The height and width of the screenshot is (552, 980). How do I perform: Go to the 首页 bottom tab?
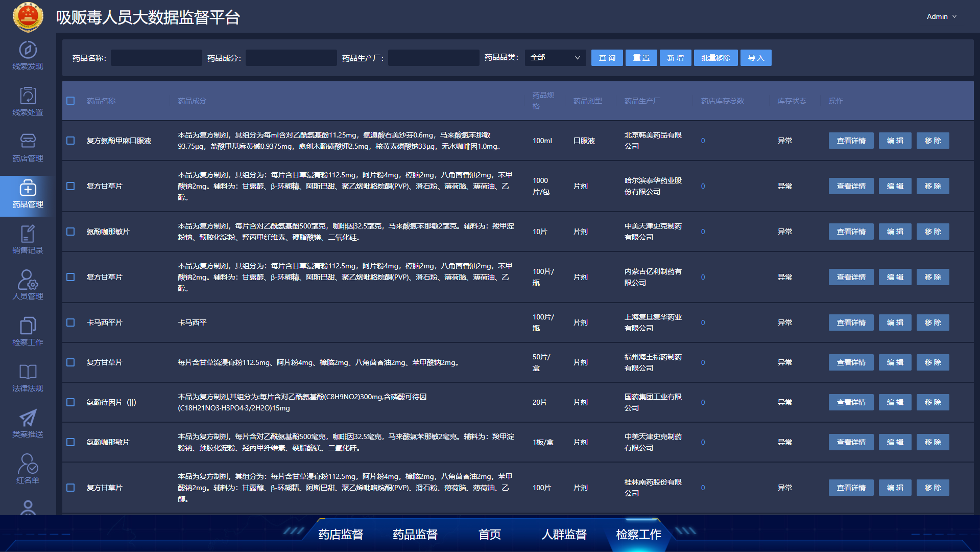coord(489,535)
